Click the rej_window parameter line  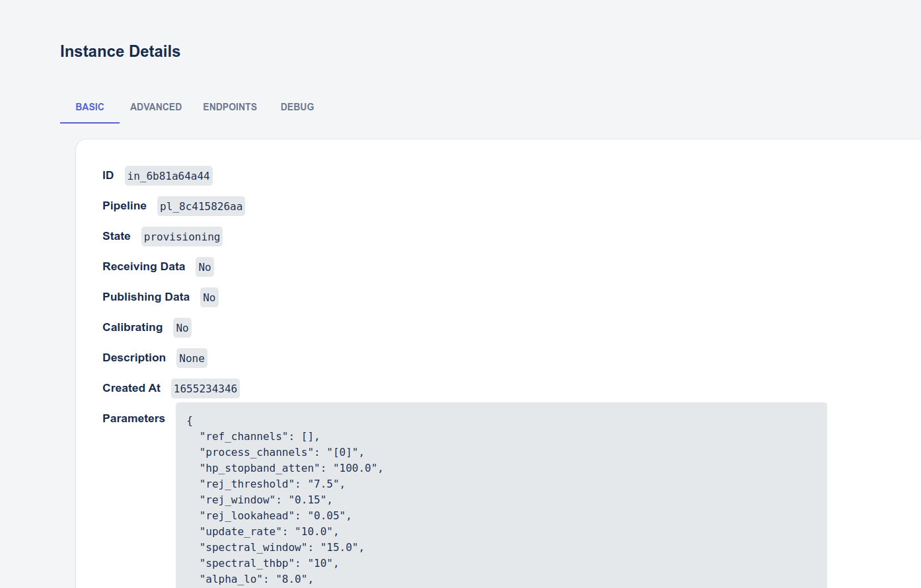pyautogui.click(x=266, y=500)
